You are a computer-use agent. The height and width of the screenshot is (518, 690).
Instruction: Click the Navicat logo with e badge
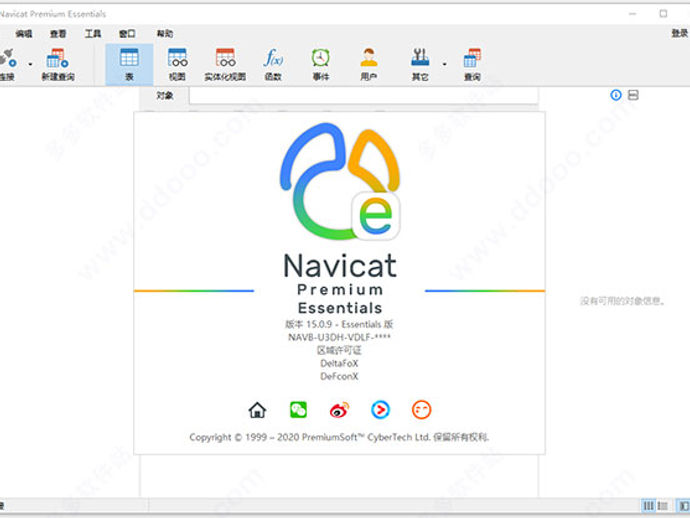click(340, 181)
